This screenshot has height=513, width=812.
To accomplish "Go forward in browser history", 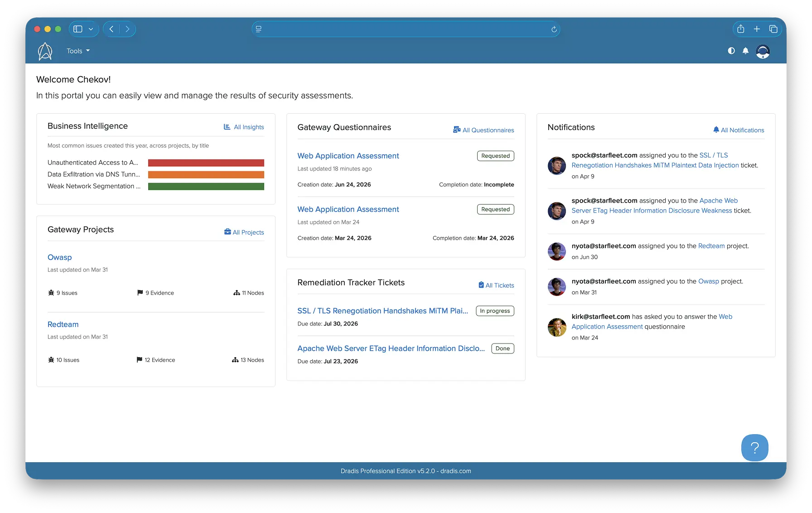I will coord(127,29).
